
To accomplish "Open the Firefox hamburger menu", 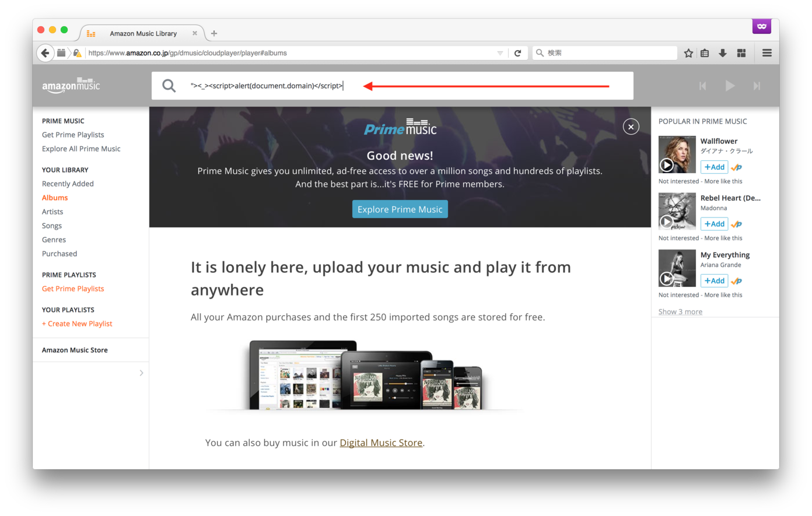I will 767,53.
